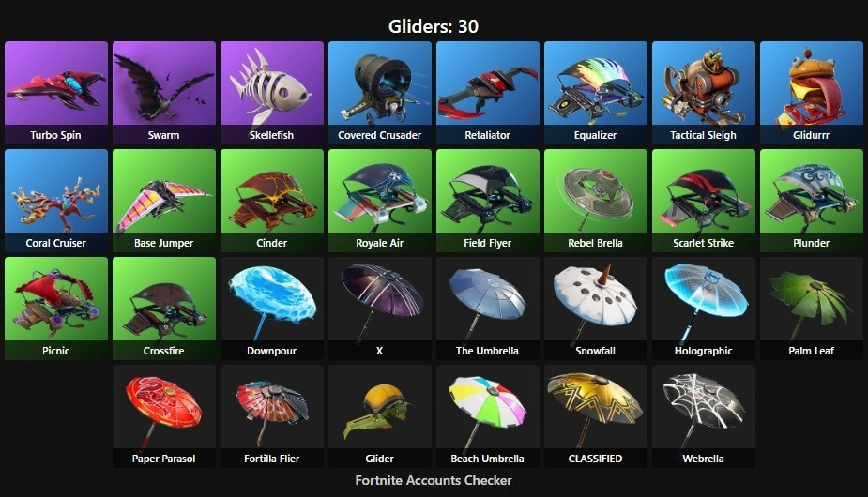Click the Snowfall snowman umbrella

click(x=596, y=309)
